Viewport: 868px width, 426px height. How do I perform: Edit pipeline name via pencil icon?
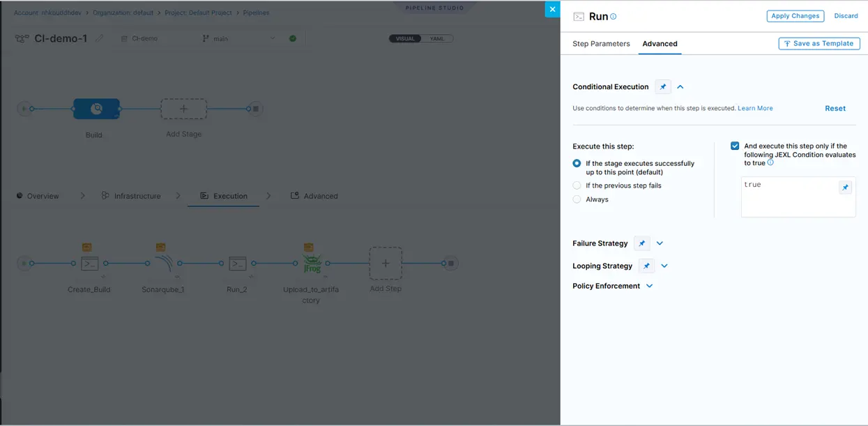pos(100,38)
